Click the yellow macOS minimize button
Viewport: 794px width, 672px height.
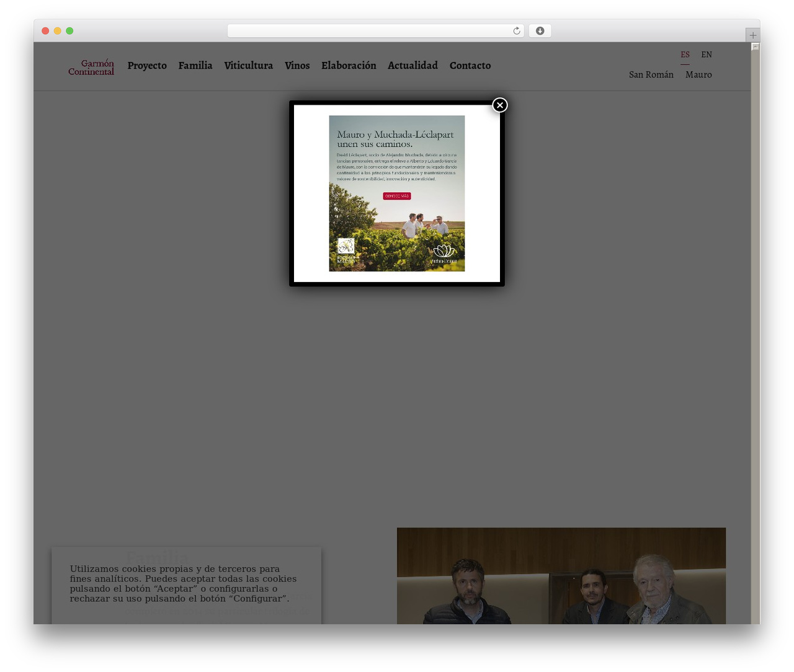(x=57, y=31)
